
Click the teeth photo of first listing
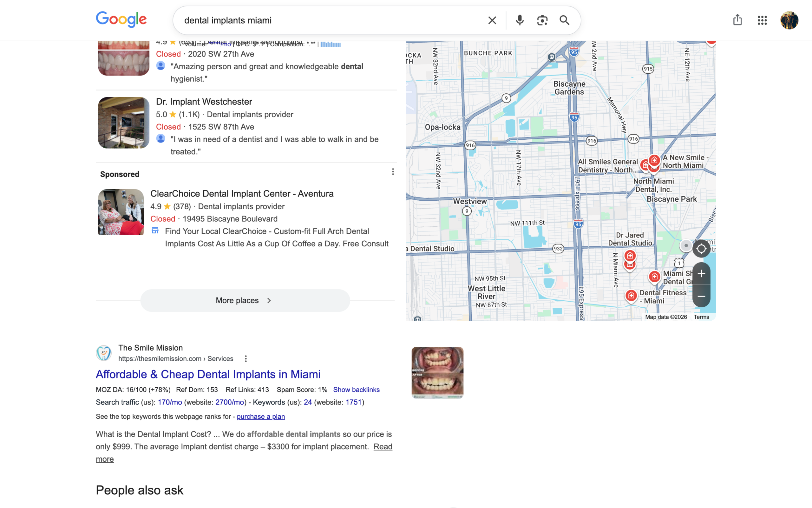coord(123,58)
